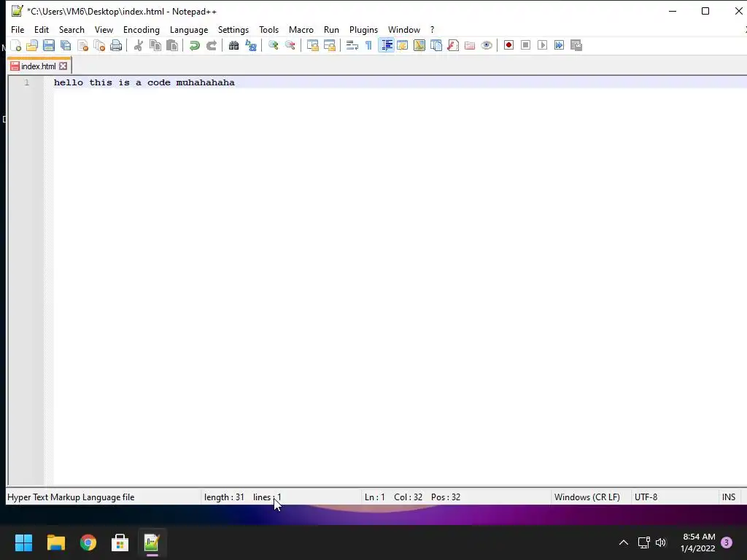The height and width of the screenshot is (560, 747).
Task: Toggle the Show Indent Guide icon
Action: pyautogui.click(x=386, y=45)
